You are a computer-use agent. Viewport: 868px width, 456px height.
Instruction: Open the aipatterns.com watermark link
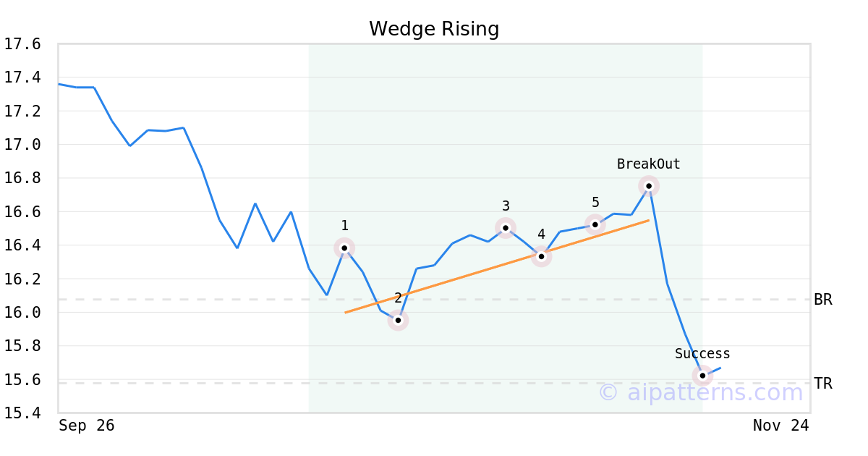[700, 392]
